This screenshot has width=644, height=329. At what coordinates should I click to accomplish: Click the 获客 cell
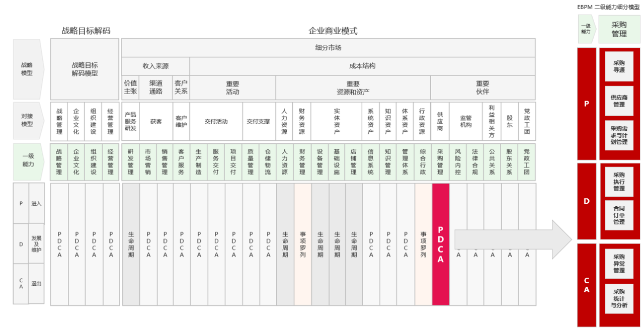156,121
